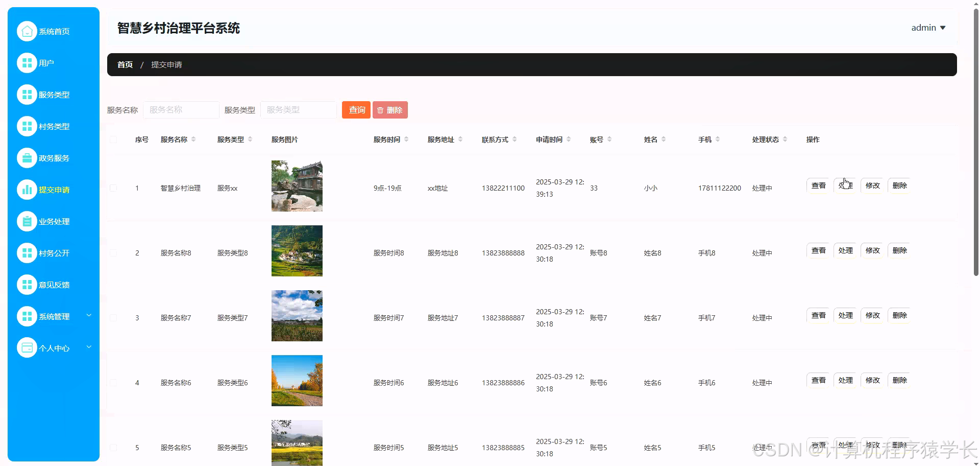Screen dimensions: 980x466
Task: Open 服务类型 via its sidebar icon
Action: pos(27,94)
